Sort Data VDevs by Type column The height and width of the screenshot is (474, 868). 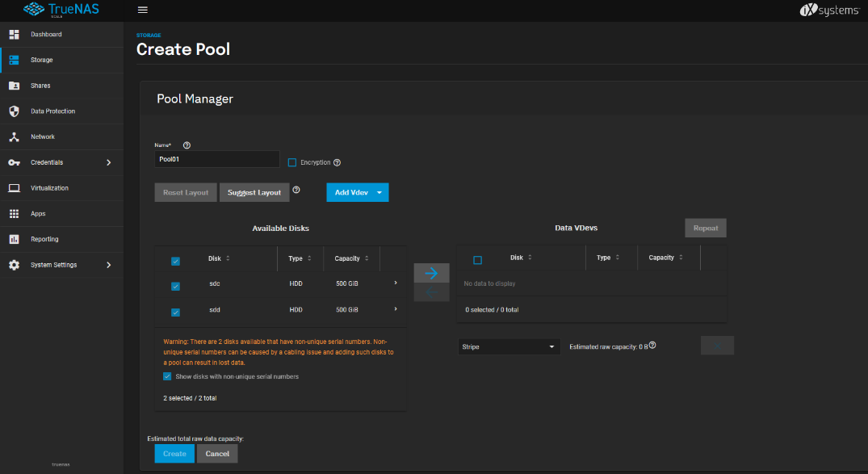coord(608,258)
